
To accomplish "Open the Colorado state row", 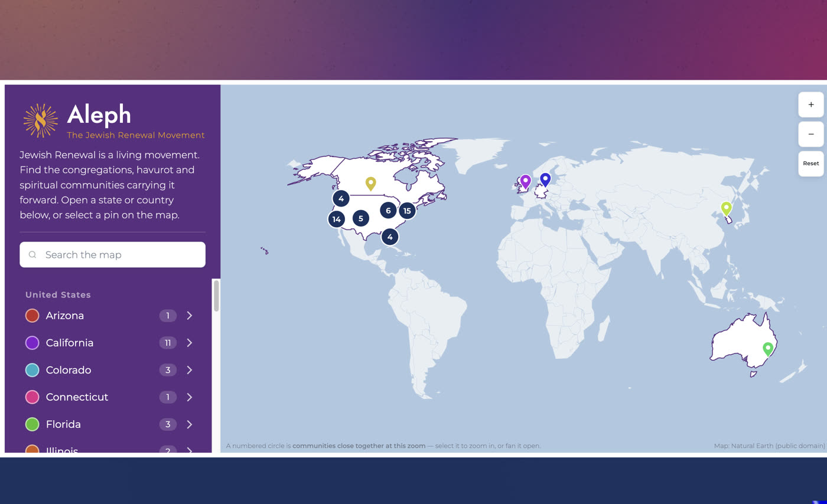I will (110, 370).
